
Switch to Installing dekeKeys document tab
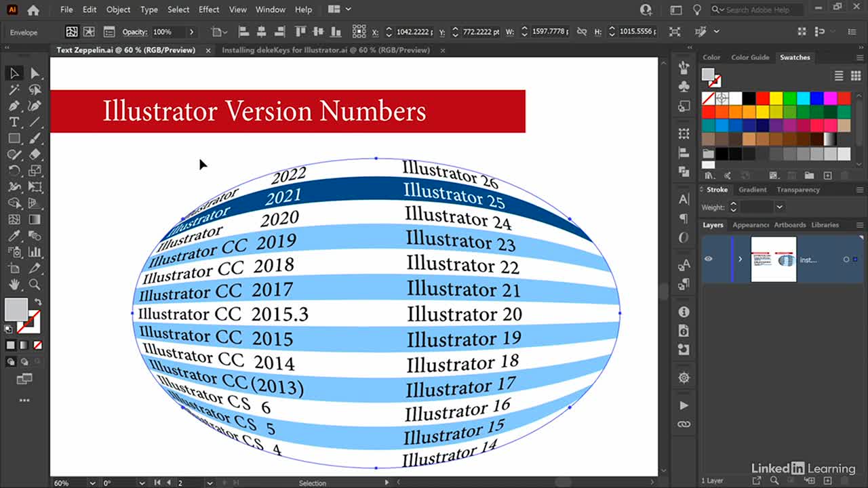[326, 50]
